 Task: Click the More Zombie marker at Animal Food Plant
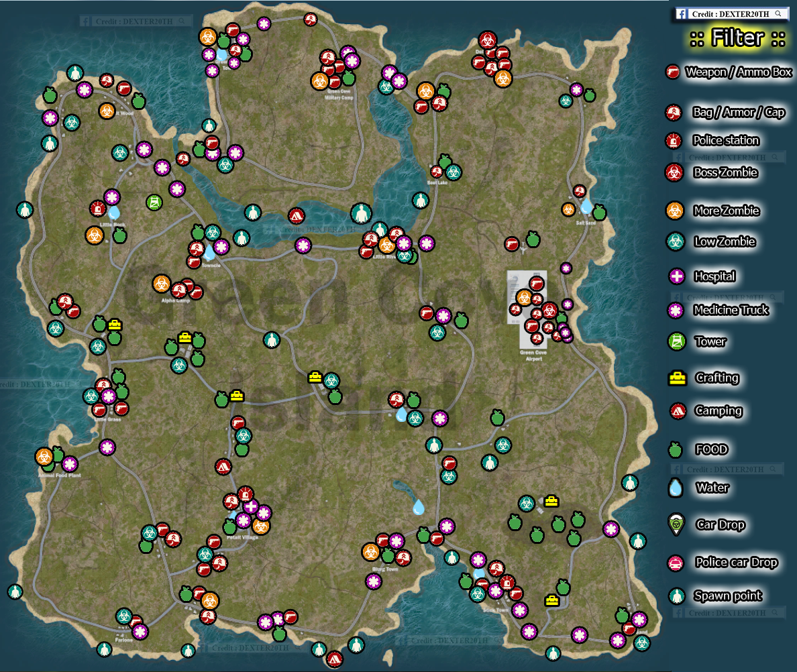coord(44,457)
